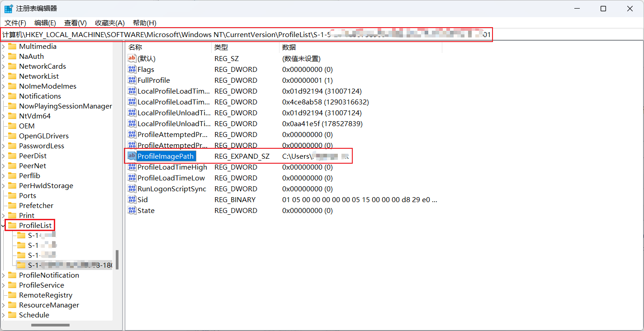Expand the Schedule tree node

[4, 315]
